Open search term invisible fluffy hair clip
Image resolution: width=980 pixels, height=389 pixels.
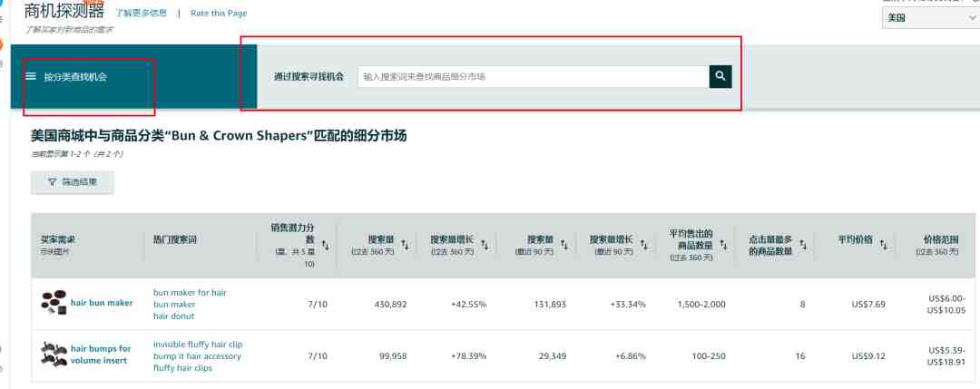(198, 344)
